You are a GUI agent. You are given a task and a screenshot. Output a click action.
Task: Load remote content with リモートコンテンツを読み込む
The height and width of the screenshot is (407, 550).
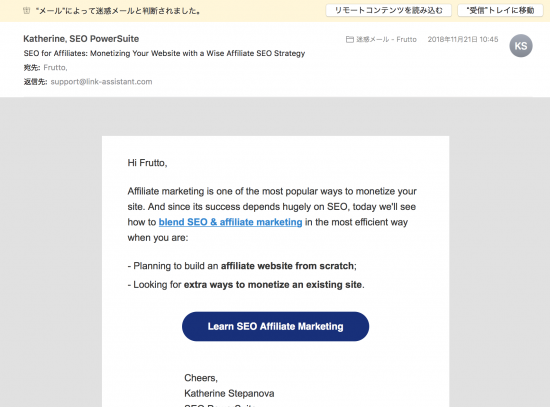tap(389, 11)
